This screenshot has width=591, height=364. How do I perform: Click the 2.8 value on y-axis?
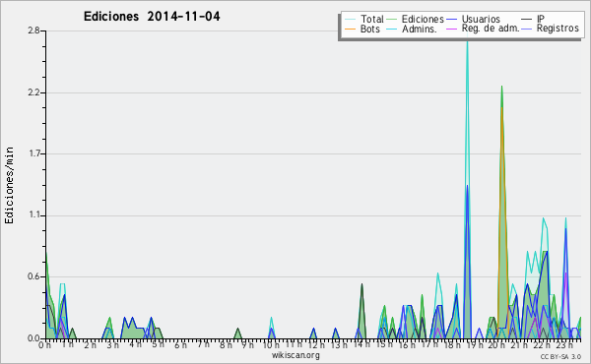pyautogui.click(x=33, y=30)
